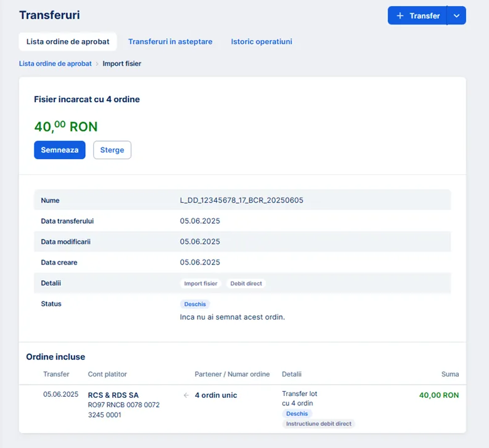Click the Instructiune debit direct badge
Viewport: 489px width, 448px height.
click(318, 424)
